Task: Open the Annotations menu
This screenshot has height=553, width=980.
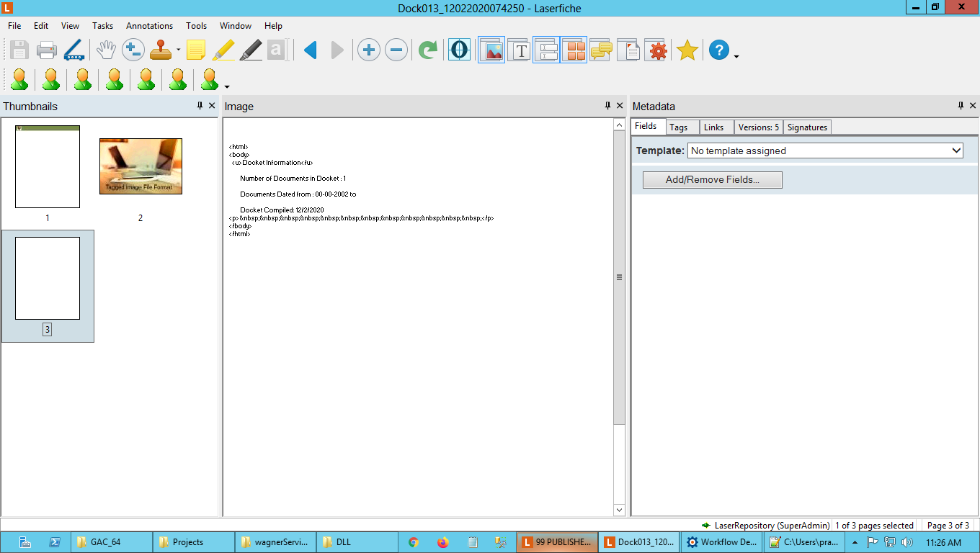Action: click(x=149, y=26)
